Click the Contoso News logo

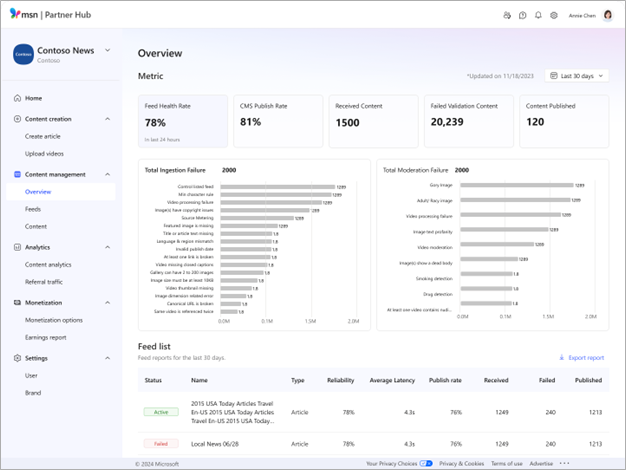coord(23,55)
